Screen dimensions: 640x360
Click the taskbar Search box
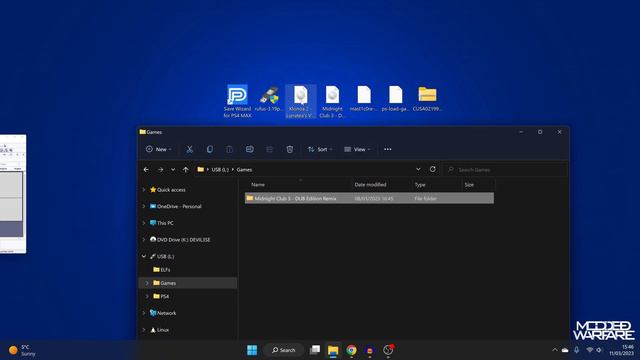284,350
